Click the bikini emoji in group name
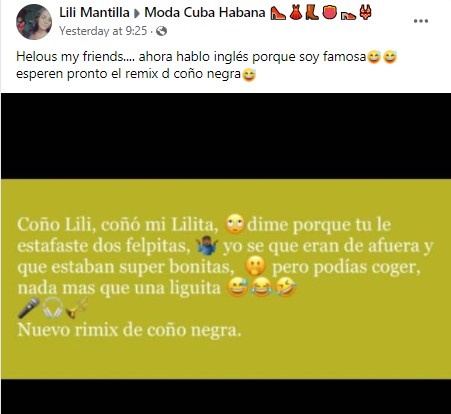 click(x=365, y=13)
